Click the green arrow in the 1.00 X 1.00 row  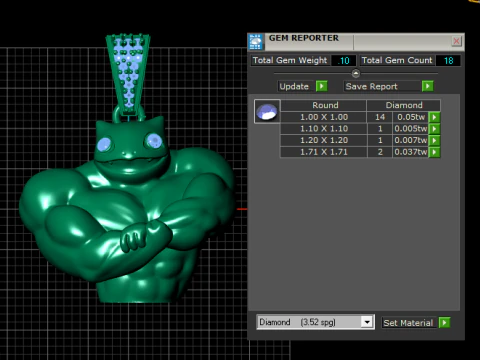tap(434, 117)
